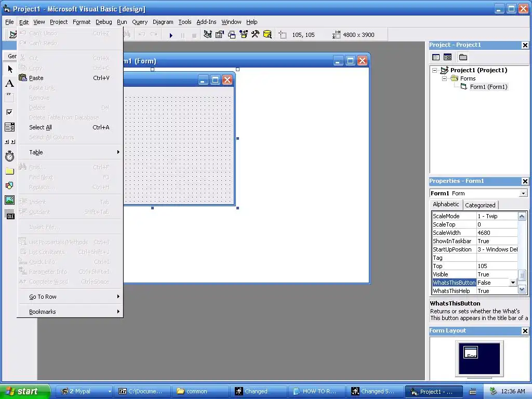Open the Run menu

pos(122,22)
